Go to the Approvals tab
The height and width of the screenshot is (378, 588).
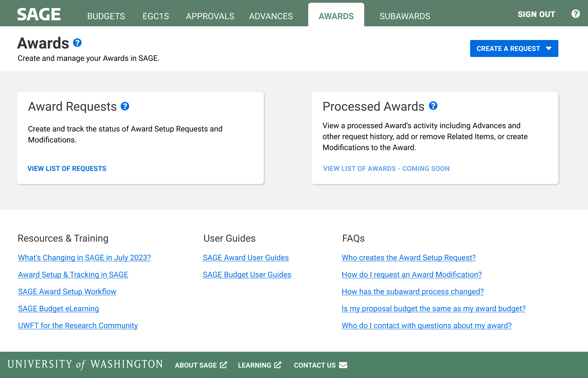[x=210, y=16]
